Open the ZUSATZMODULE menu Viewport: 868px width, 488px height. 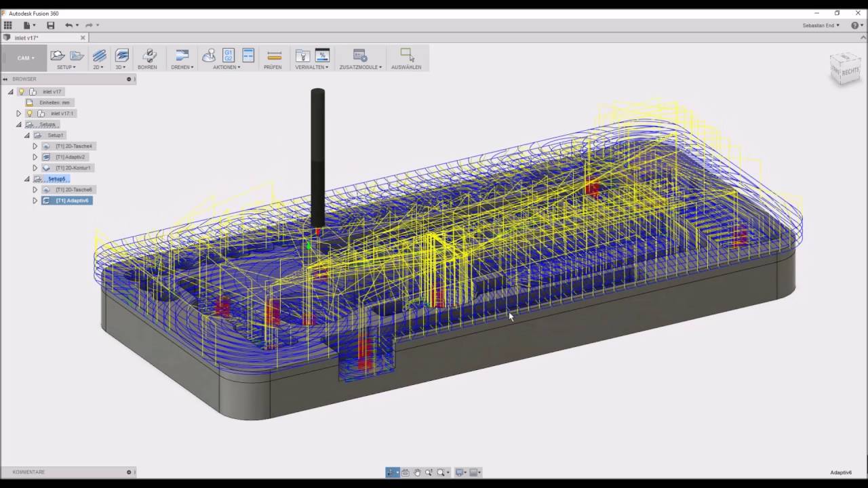[x=361, y=67]
